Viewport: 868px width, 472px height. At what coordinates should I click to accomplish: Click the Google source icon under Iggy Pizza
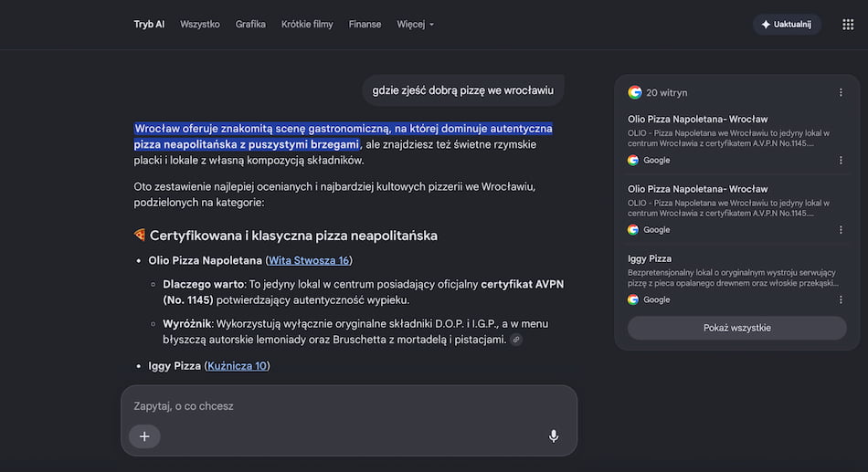coord(633,299)
